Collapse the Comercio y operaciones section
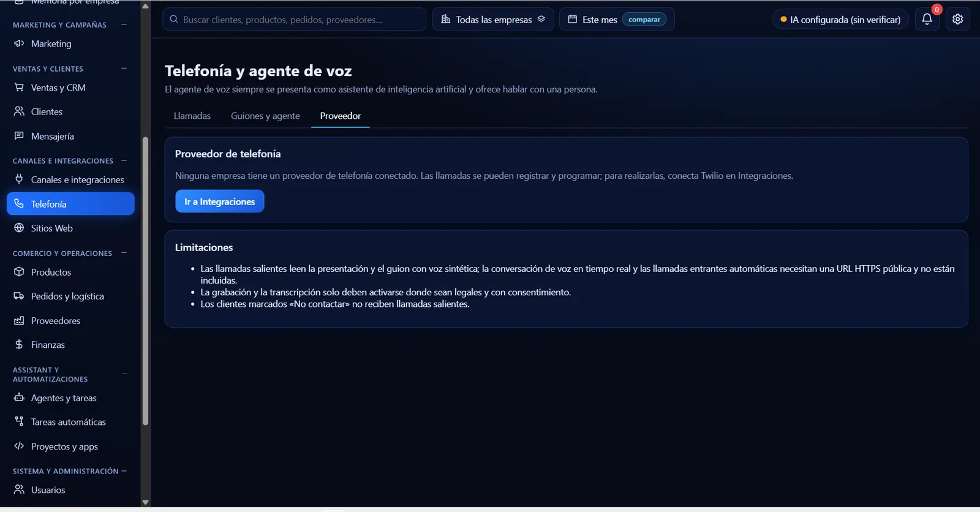The height and width of the screenshot is (512, 980). [x=124, y=253]
